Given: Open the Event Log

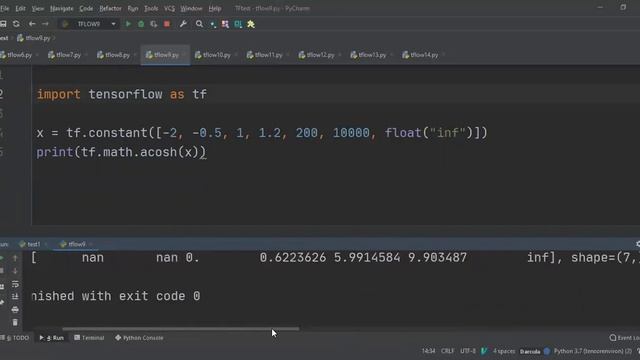Looking at the screenshot, I should point(624,338).
